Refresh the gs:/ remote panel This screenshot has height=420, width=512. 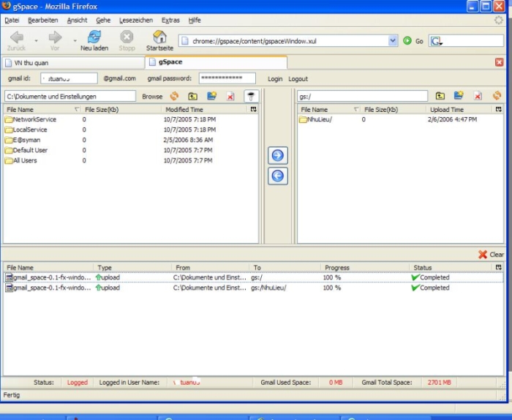coord(497,95)
